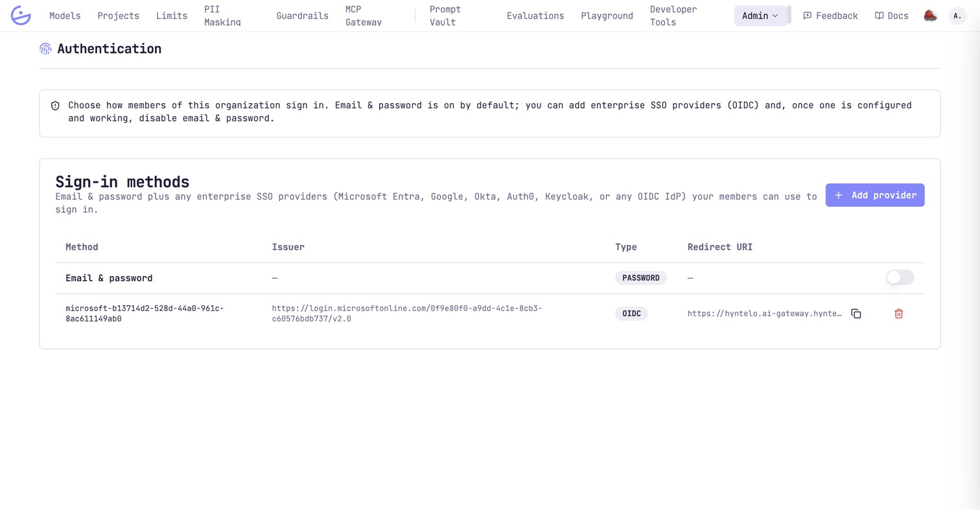Click the Add provider button
Screen dimensions: 980x510
[x=875, y=195]
